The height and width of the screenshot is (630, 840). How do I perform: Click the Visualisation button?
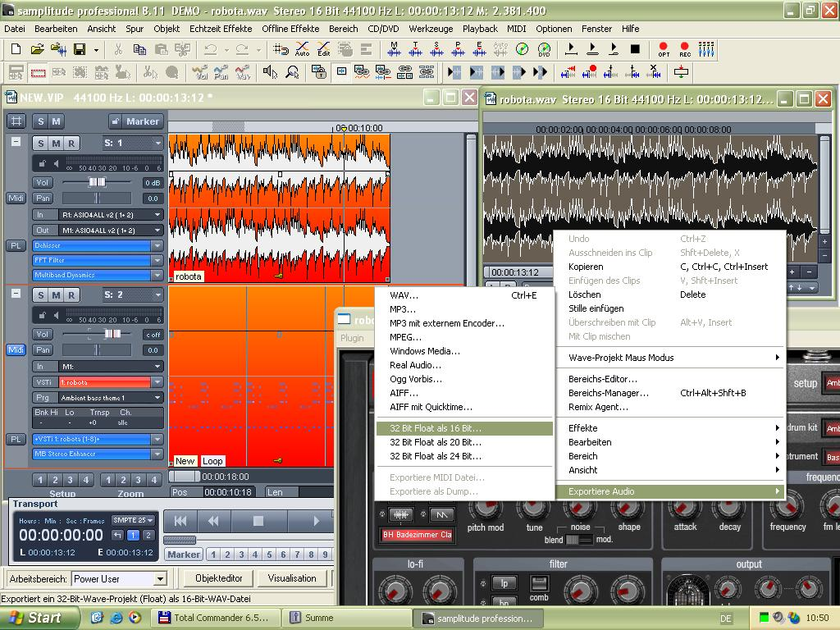point(292,578)
